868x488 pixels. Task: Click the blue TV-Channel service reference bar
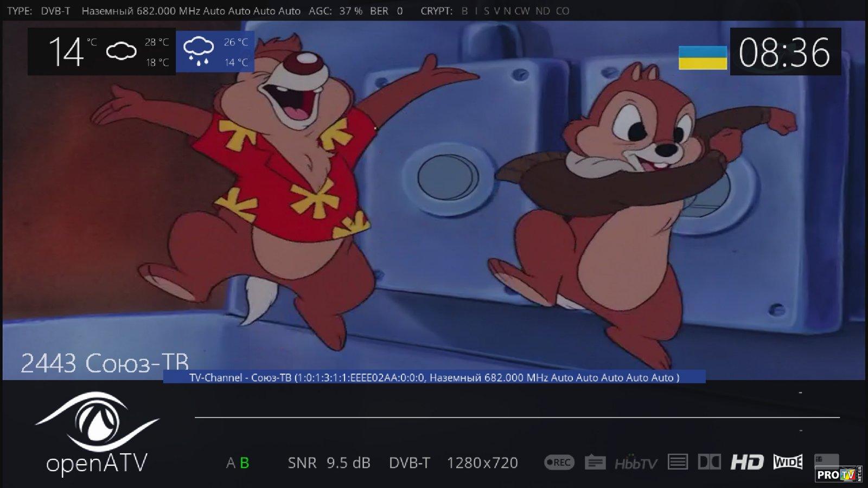[434, 377]
